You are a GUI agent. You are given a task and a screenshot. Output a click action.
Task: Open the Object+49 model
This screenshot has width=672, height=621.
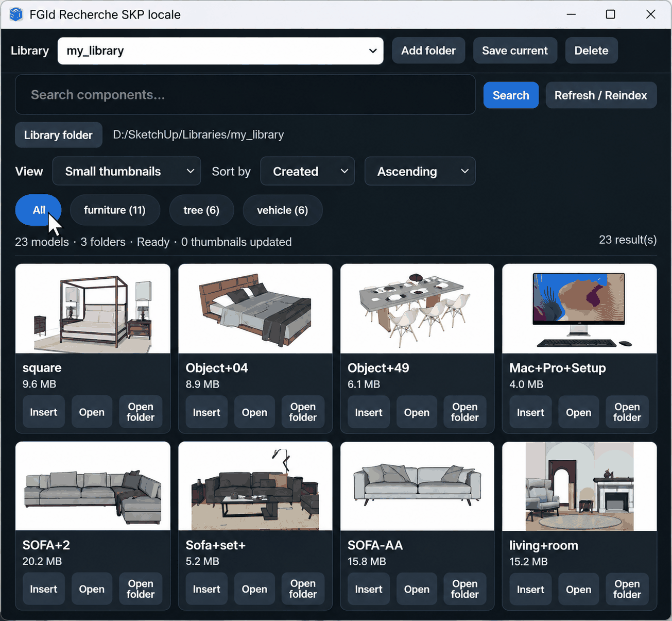[417, 412]
